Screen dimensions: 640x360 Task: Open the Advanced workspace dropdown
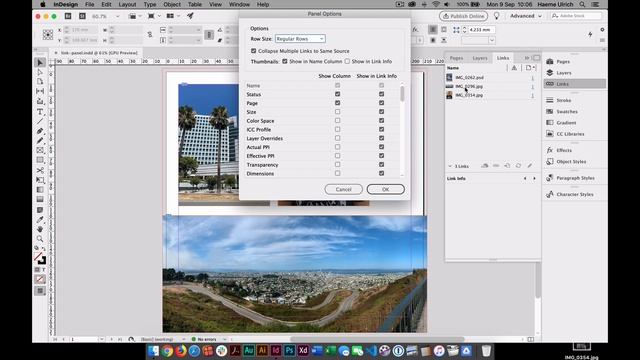pos(526,16)
